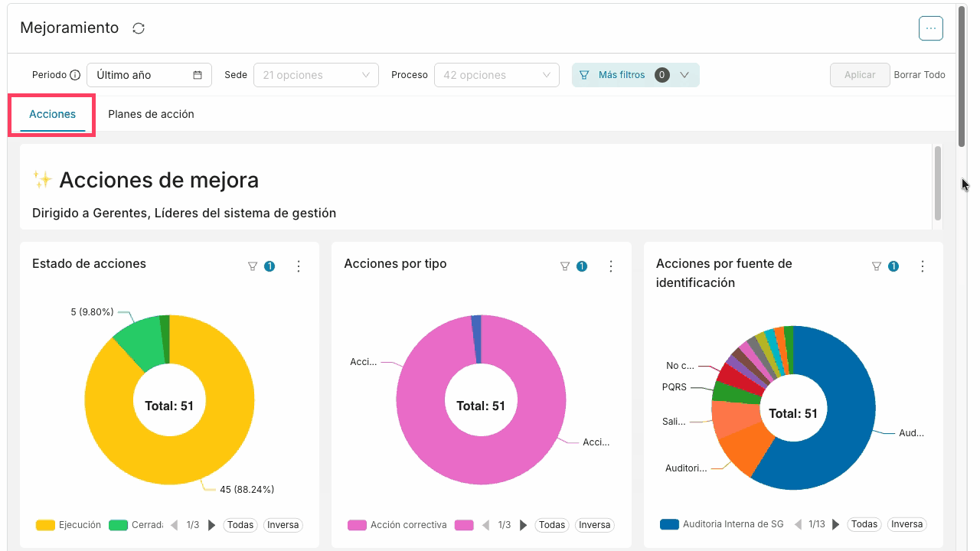Select the Acciones tab
Viewport: 980px width, 551px height.
pos(52,114)
